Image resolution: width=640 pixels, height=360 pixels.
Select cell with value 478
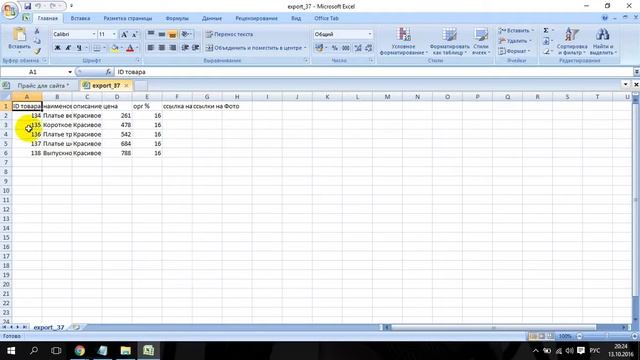coord(117,125)
